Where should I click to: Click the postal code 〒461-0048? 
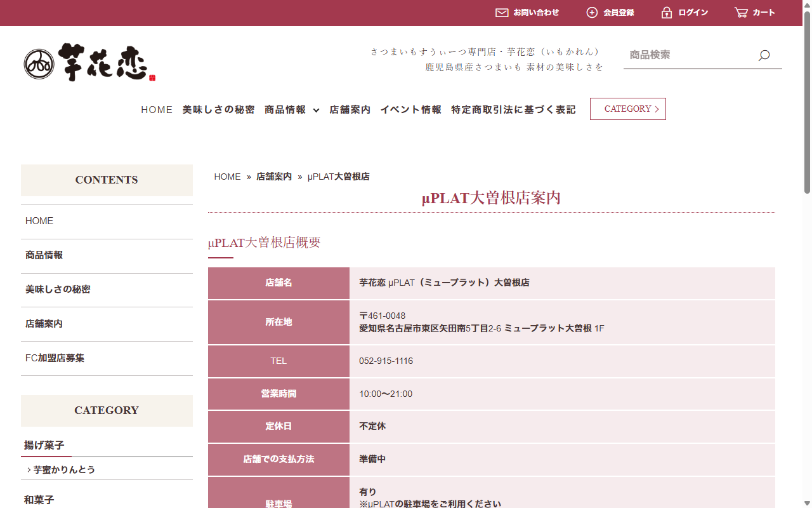[x=383, y=316]
